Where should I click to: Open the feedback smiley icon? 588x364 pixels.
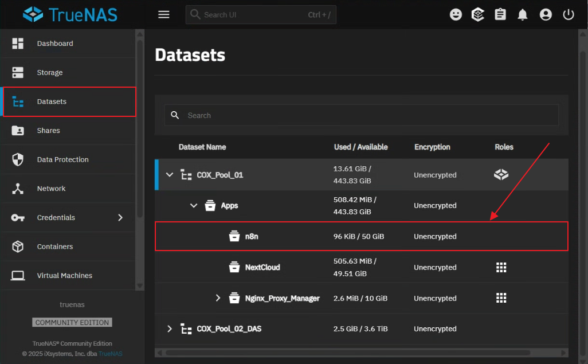point(456,15)
